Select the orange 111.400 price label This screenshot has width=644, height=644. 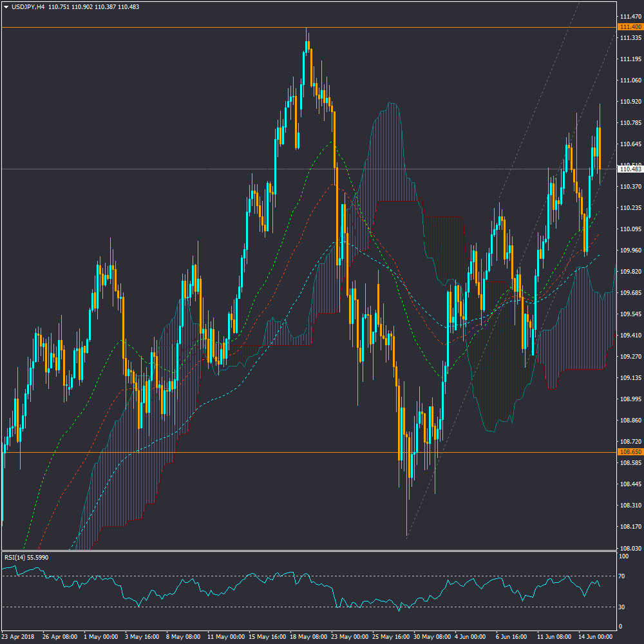tap(630, 27)
